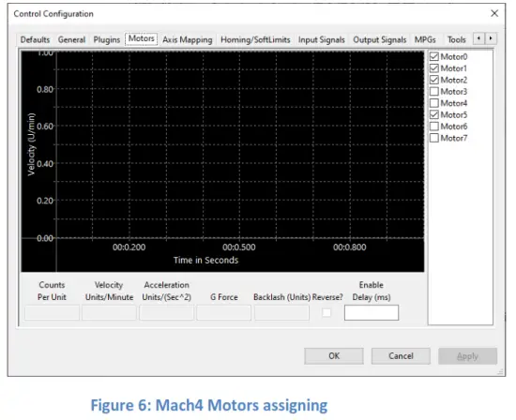
Task: Click the Apply button
Action: click(x=467, y=356)
